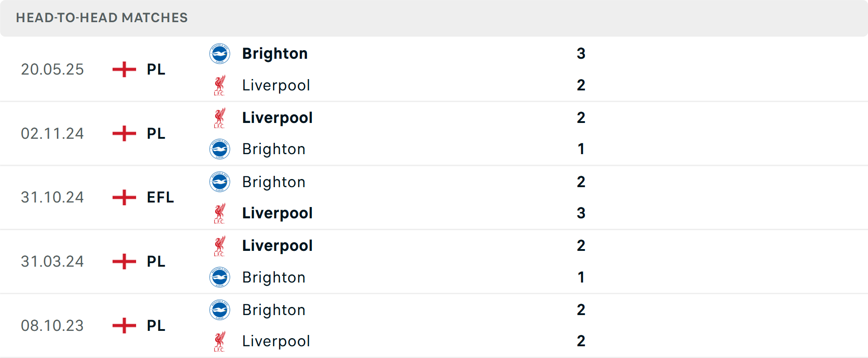
Task: Click Brighton crest in 08.10.23 match
Action: point(220,310)
